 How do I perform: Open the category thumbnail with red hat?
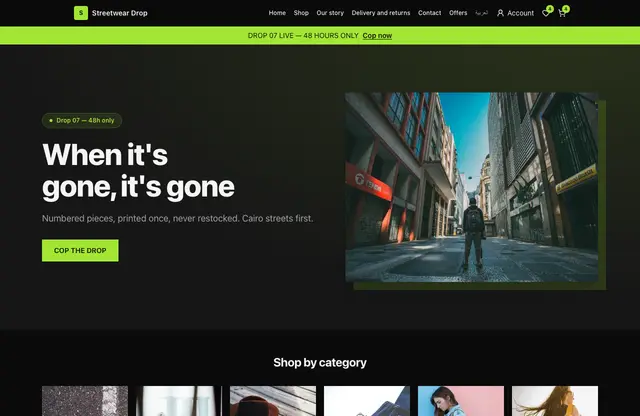(x=273, y=401)
